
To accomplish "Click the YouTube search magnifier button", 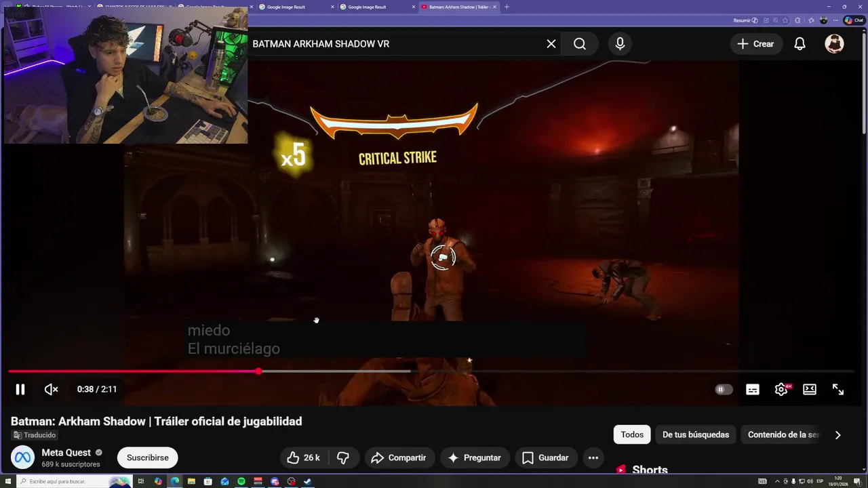I will click(580, 43).
